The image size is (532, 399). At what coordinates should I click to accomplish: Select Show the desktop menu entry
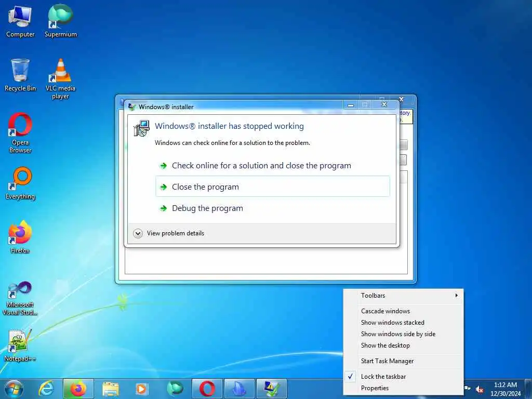[403, 345]
